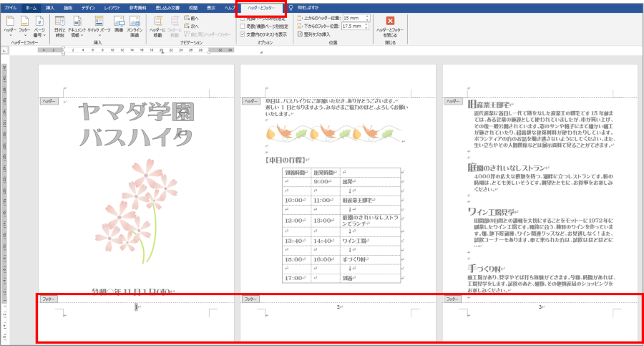Click the 手づくり村 heading on page 3
Image resolution: width=644 pixels, height=346 pixels.
point(484,269)
